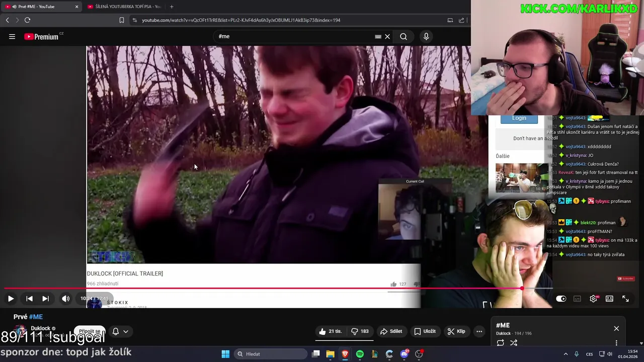Open OBS Studio from the taskbar
This screenshot has height=362, width=644.
pyautogui.click(x=419, y=354)
